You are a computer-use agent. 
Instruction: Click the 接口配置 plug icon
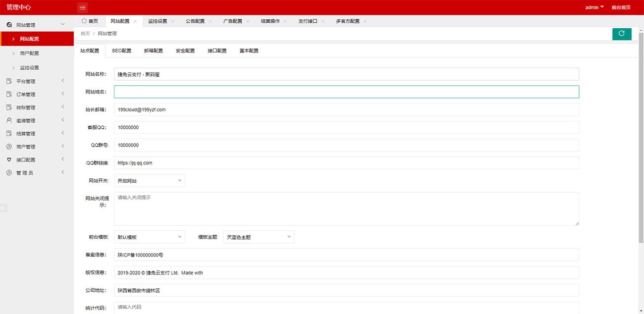tap(9, 159)
